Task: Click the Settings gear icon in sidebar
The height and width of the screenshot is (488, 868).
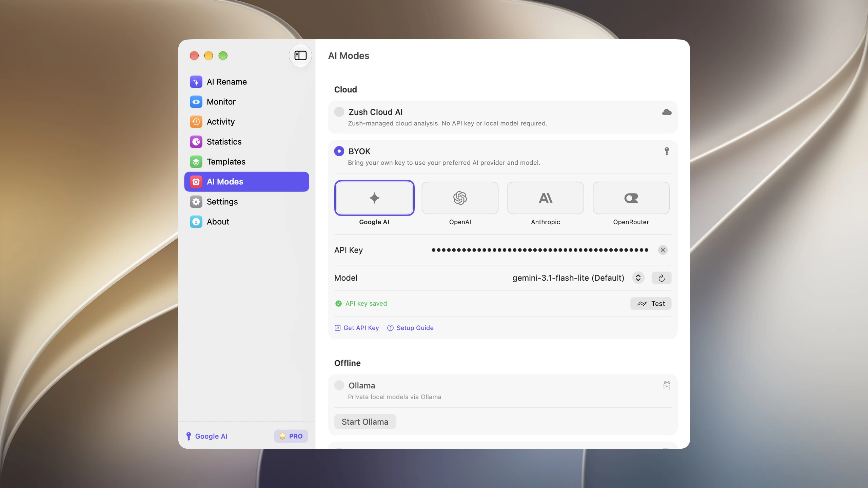Action: [x=196, y=202]
